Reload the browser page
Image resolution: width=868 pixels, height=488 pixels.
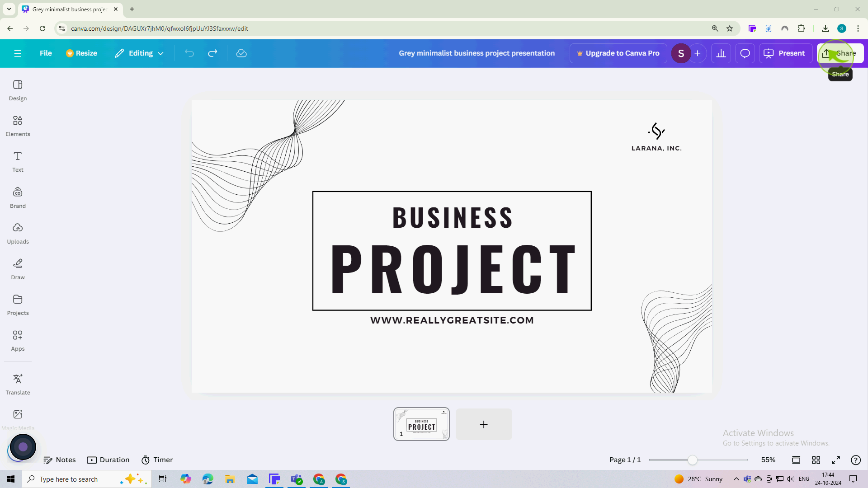tap(42, 28)
